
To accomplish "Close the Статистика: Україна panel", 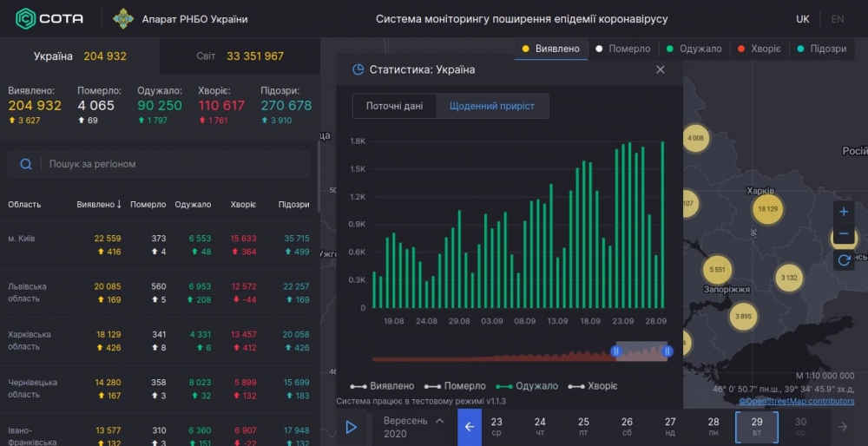I will click(x=661, y=69).
